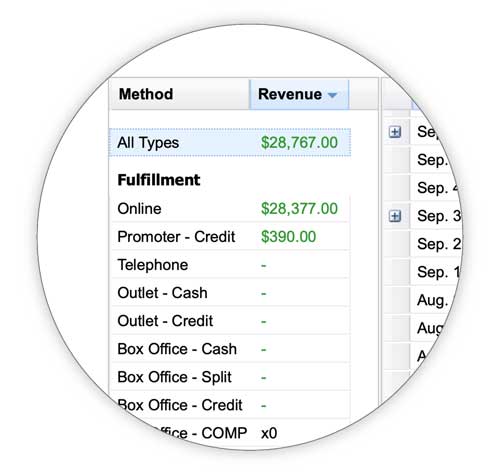Click the $28,377.00 online revenue value
The width and height of the screenshot is (500, 474).
299,209
